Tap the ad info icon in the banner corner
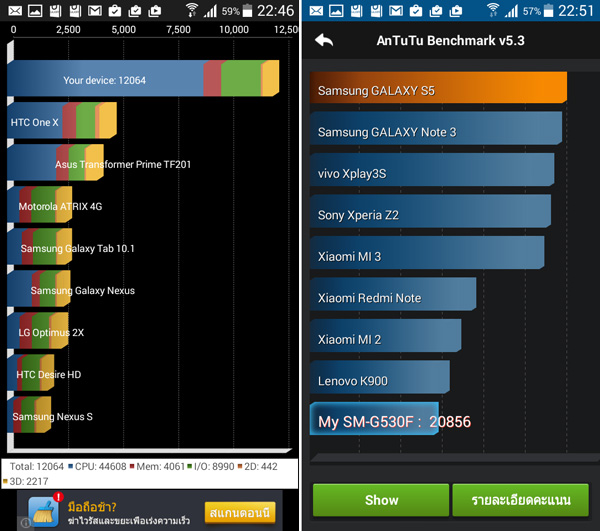 point(25,523)
